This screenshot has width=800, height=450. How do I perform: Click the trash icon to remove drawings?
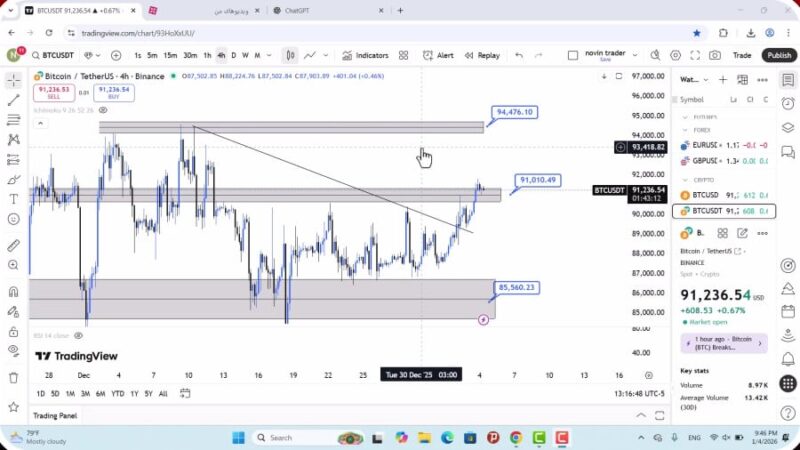click(13, 377)
